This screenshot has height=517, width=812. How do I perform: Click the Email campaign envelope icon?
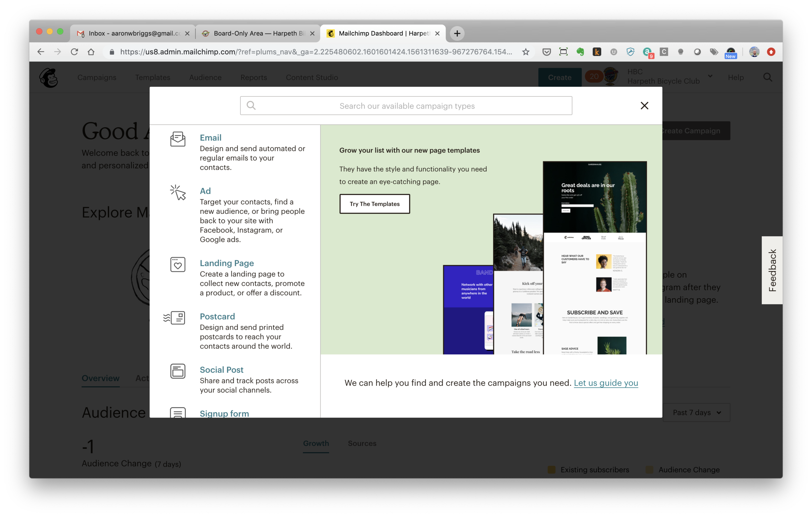pyautogui.click(x=178, y=139)
